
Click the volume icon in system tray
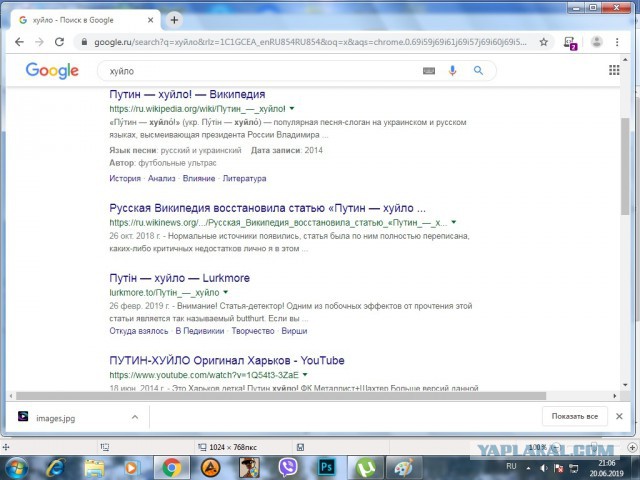click(x=544, y=468)
